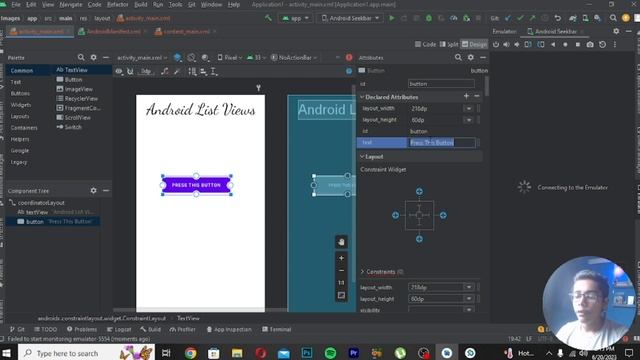Open the Android Seekbar device dropdown
This screenshot has width=640, height=360.
[x=350, y=18]
